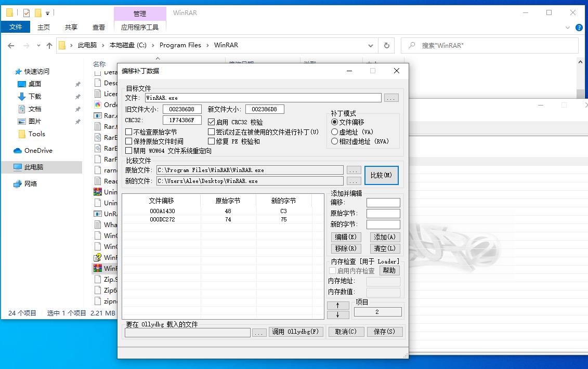Click the 帮助 help button for memory check
Viewport: 588px width, 369px height.
(x=389, y=270)
